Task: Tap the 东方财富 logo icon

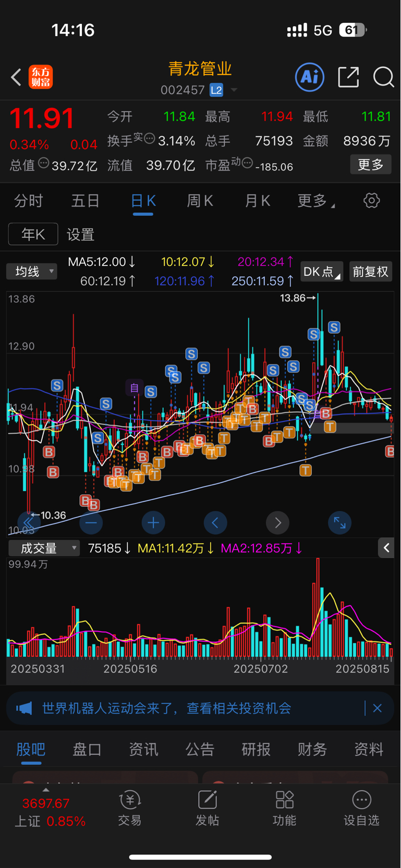Action: (x=41, y=77)
